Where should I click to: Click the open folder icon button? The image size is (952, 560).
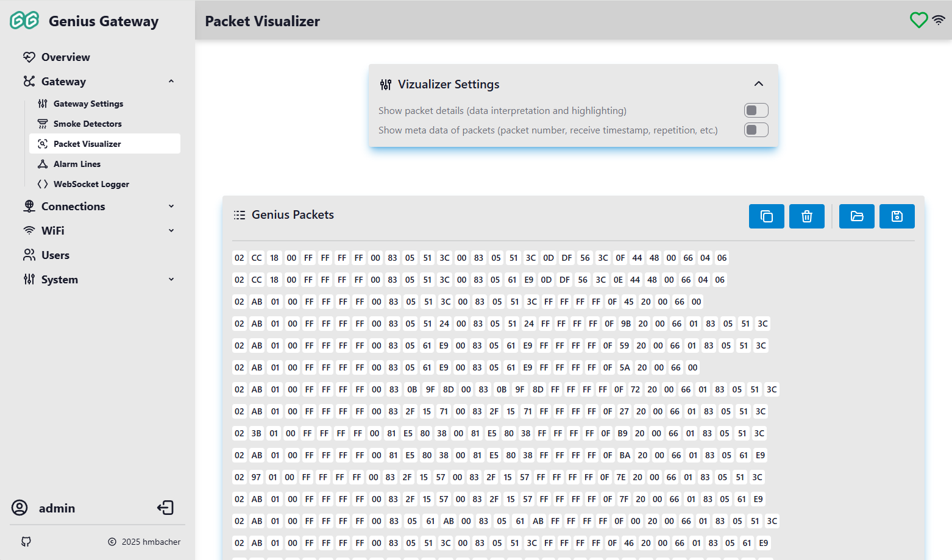point(856,216)
